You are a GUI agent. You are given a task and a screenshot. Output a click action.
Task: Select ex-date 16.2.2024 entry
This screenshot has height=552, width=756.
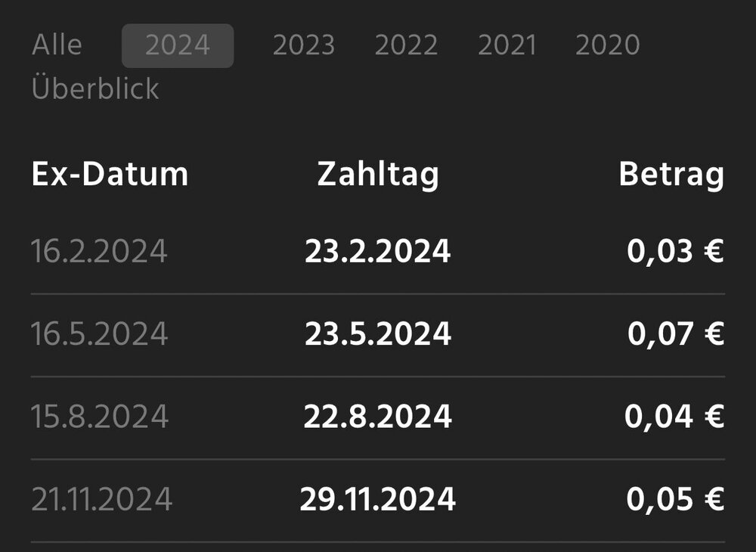99,252
